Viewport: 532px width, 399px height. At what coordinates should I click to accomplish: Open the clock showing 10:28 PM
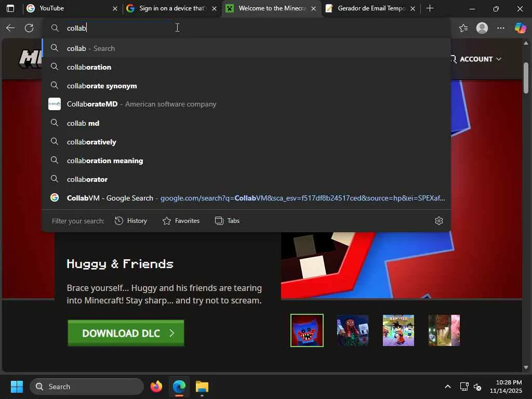click(x=506, y=387)
